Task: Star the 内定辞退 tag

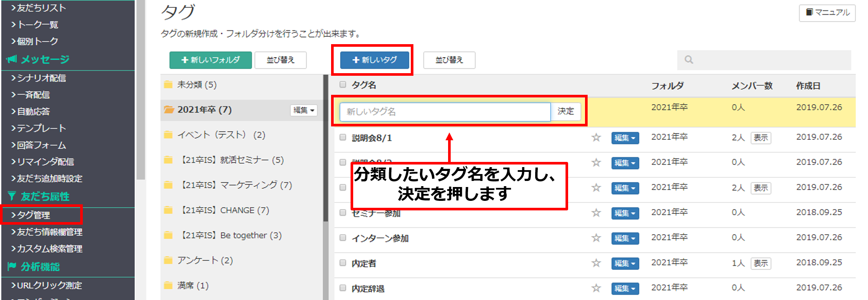Action: [x=596, y=288]
